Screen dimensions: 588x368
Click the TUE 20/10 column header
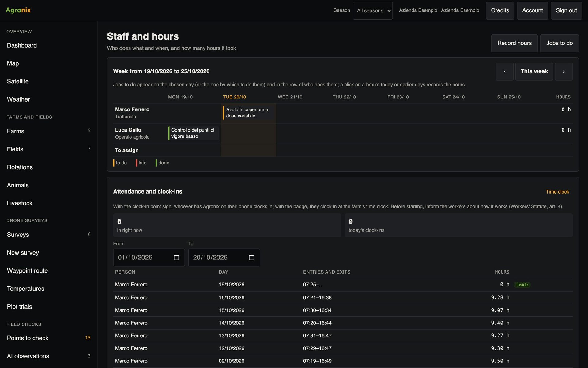click(234, 97)
